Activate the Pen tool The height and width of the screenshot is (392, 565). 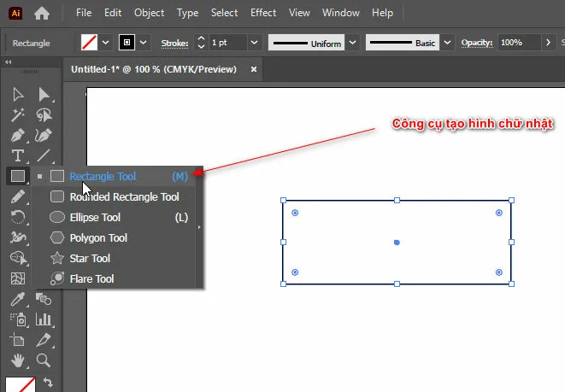click(17, 136)
